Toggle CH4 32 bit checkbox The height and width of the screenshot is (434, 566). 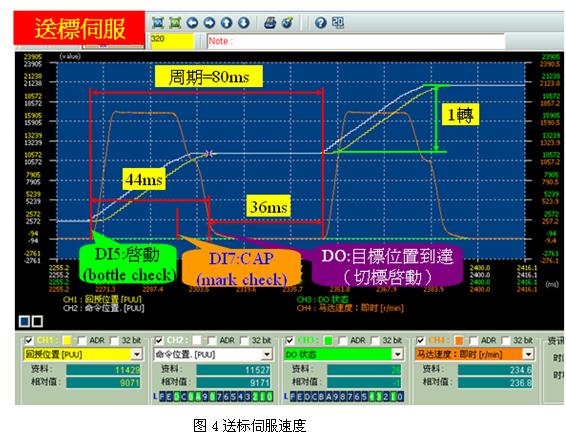pyautogui.click(x=506, y=340)
